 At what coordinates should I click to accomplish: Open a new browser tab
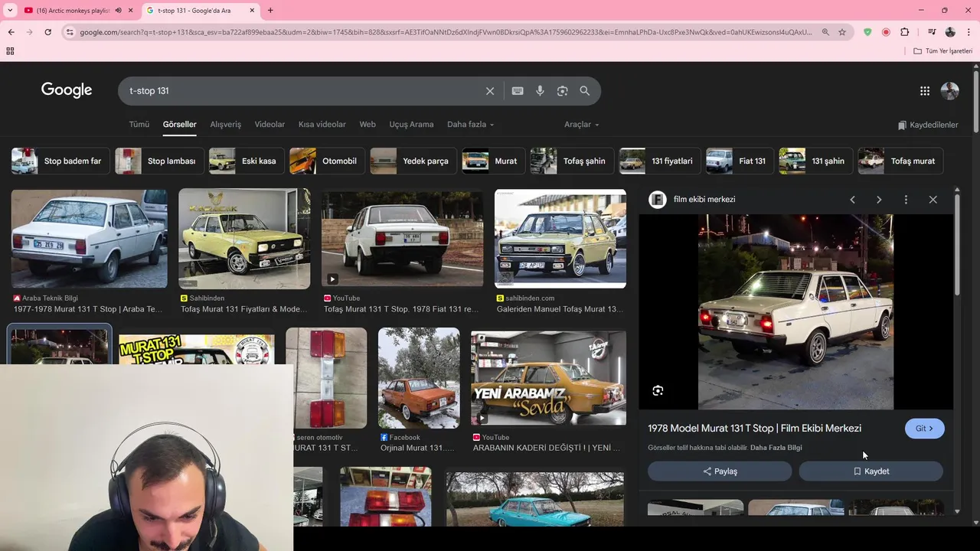270,11
